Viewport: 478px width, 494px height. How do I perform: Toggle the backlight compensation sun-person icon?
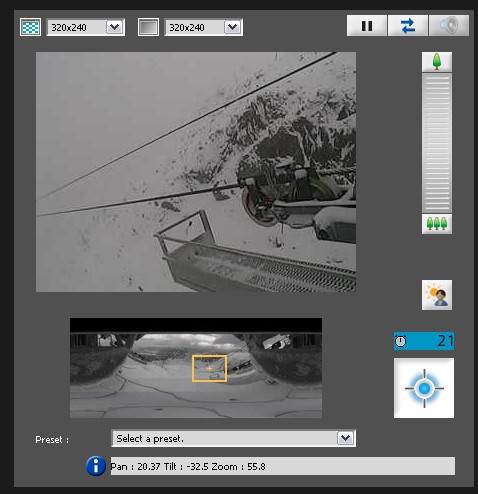(437, 295)
